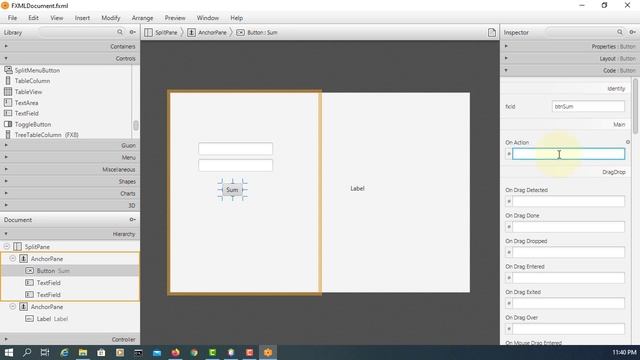Collapse the first AnchorPane node toggle

[x=13, y=258]
